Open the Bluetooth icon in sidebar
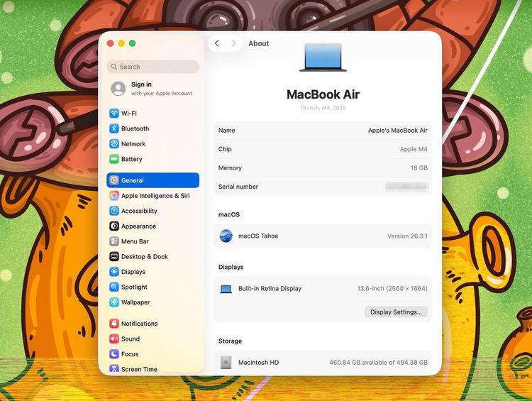Viewport: 532px width, 401px height. 114,128
